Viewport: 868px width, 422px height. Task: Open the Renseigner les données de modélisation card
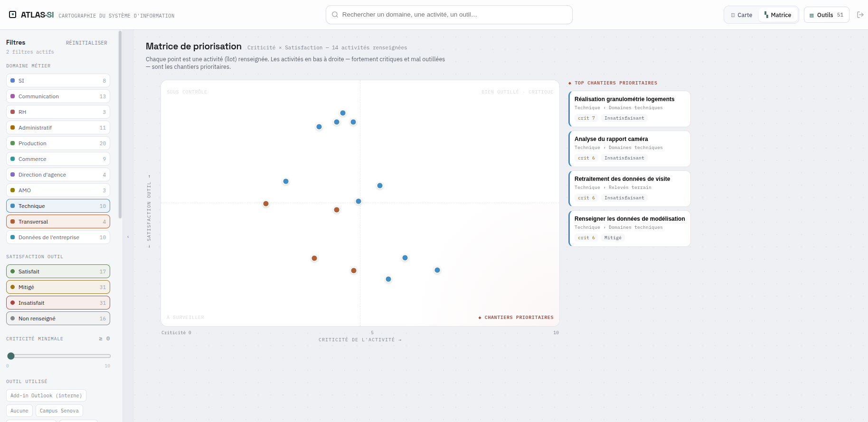pos(630,228)
